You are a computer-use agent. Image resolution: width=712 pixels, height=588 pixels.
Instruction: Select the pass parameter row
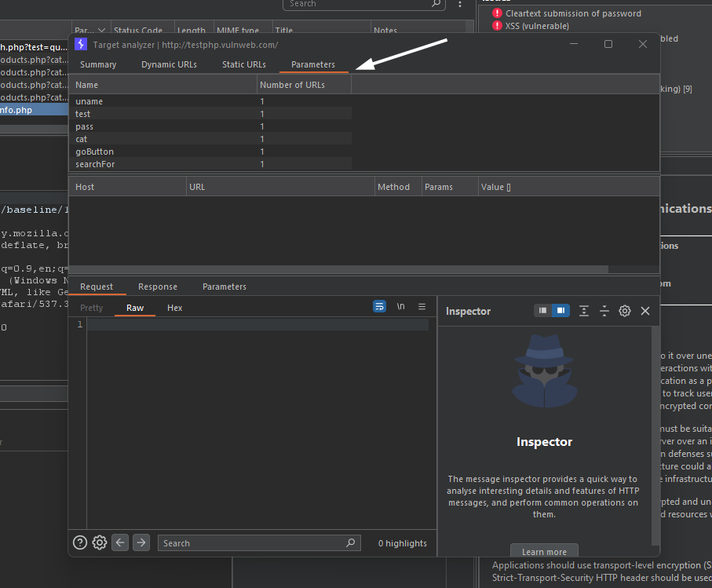pyautogui.click(x=210, y=126)
